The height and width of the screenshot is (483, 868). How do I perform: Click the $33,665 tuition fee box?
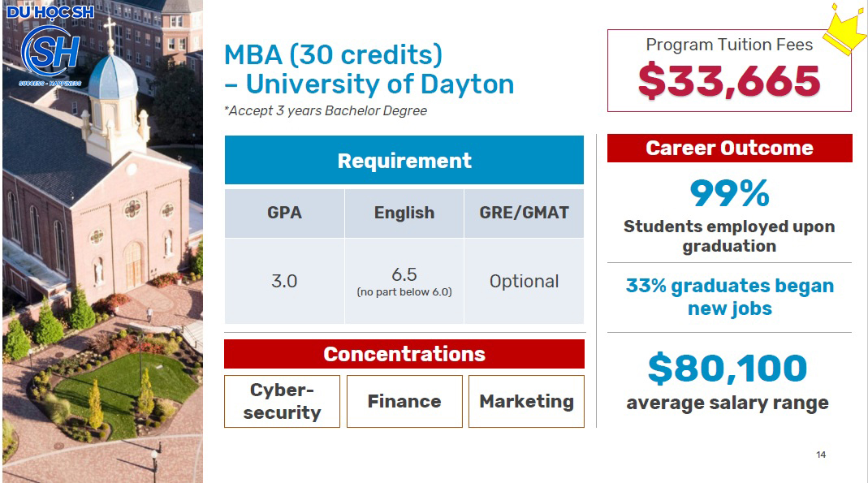coord(729,71)
